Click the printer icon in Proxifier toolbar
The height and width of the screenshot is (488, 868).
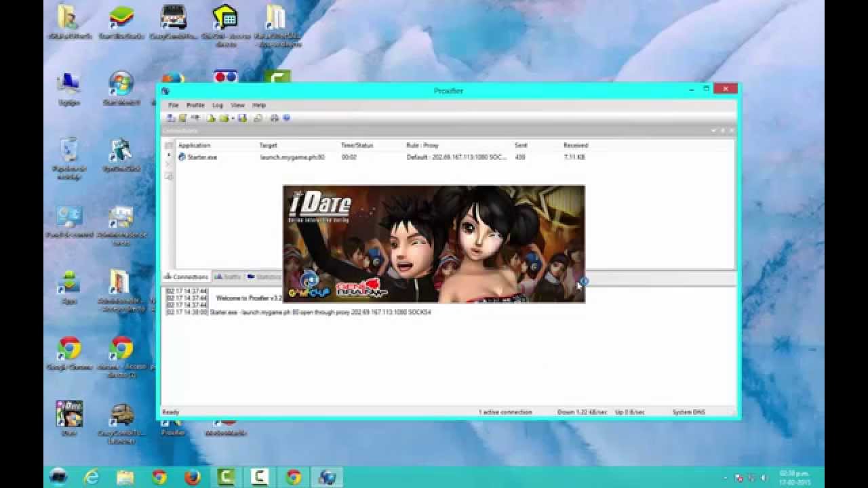tap(275, 118)
